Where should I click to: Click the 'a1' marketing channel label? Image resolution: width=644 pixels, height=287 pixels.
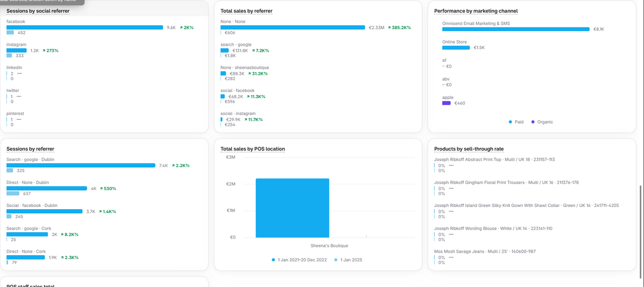point(444,60)
